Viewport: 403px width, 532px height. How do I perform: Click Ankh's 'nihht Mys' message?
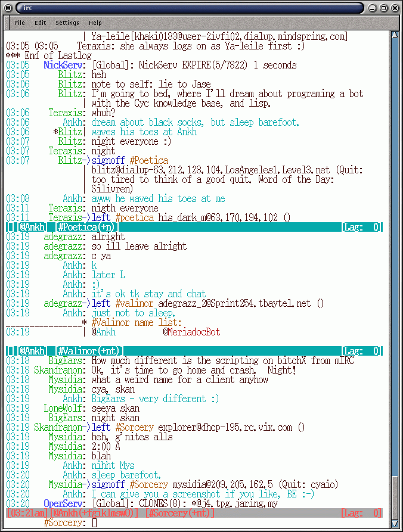113,465
